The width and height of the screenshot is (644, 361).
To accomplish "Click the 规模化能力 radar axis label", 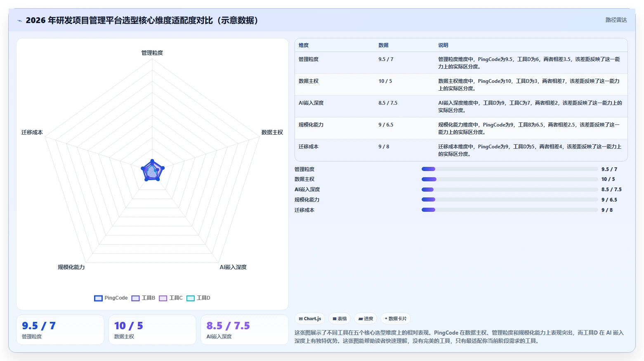I will coord(71,267).
